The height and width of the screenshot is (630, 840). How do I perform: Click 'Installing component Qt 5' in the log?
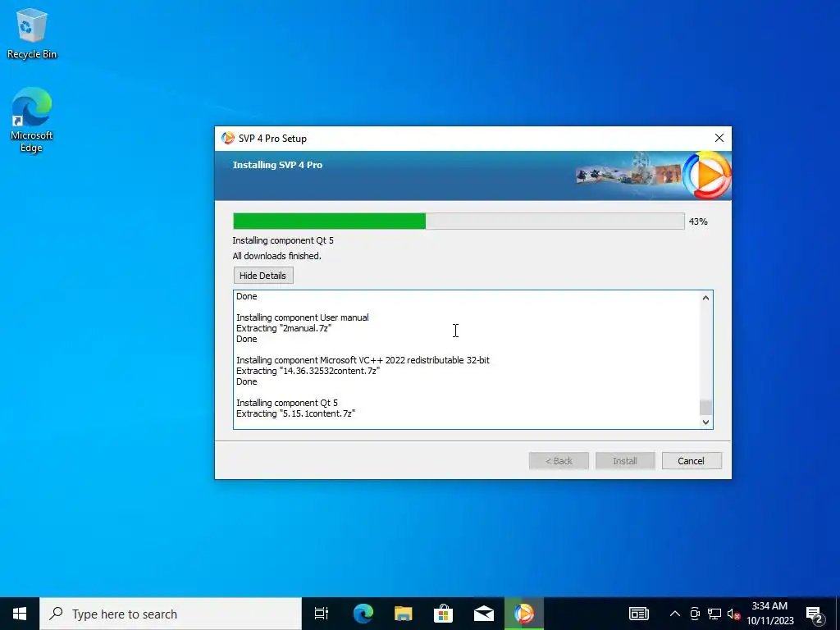(287, 403)
